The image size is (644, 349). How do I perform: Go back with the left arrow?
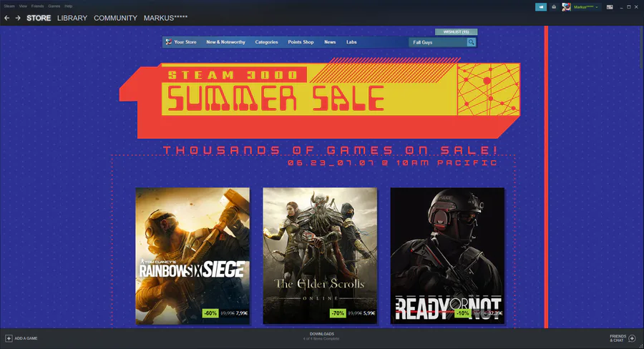[x=6, y=18]
